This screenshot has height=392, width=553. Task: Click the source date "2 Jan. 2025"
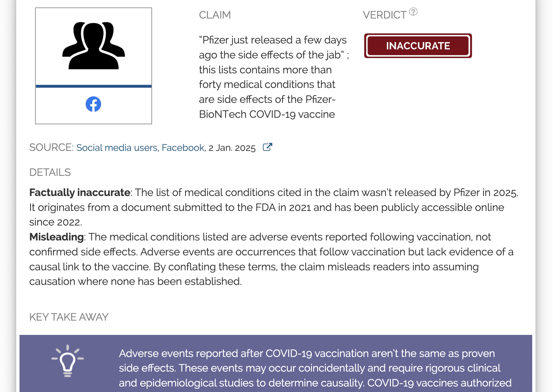pyautogui.click(x=232, y=148)
